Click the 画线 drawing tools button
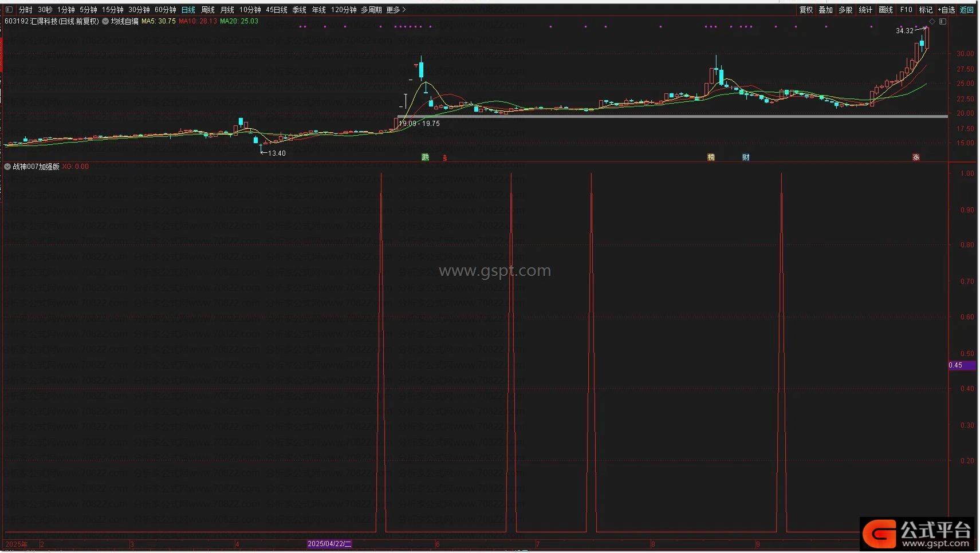Viewport: 980px width, 553px height. tap(885, 10)
